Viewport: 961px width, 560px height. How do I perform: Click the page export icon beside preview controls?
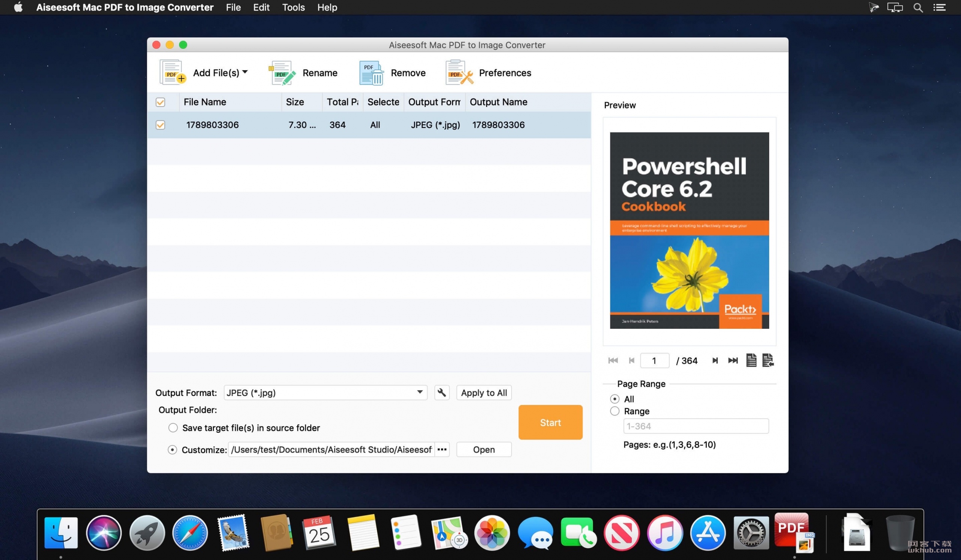pos(768,361)
